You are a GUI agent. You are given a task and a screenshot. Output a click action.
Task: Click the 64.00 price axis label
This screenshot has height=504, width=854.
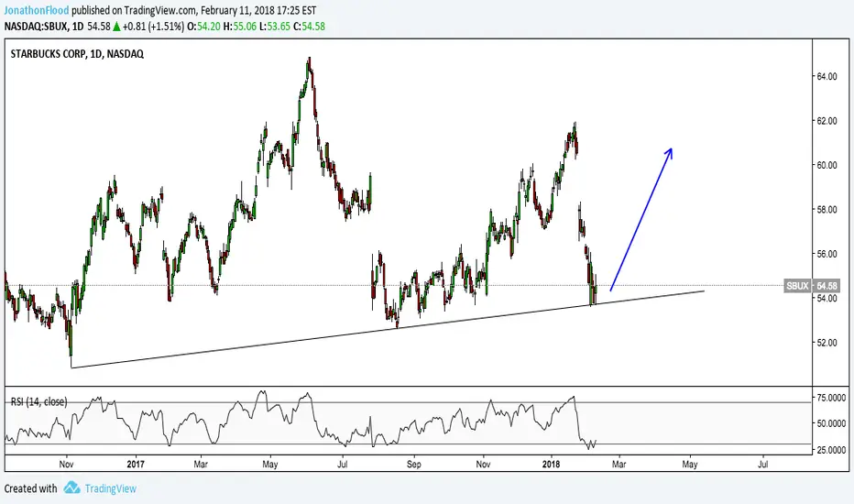tap(827, 76)
